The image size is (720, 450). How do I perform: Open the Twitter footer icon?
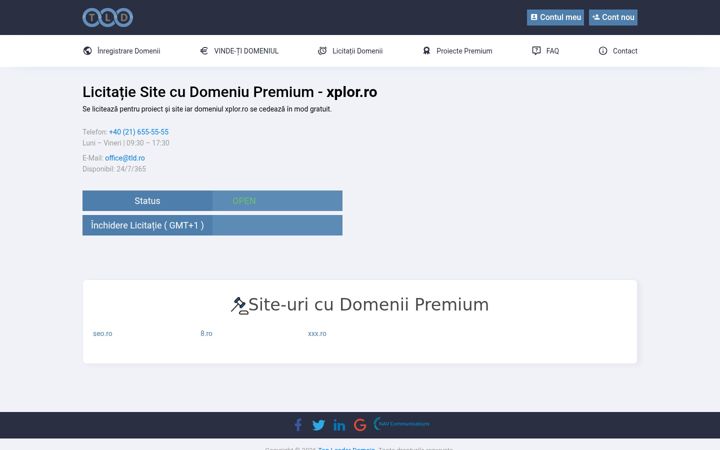pyautogui.click(x=318, y=425)
